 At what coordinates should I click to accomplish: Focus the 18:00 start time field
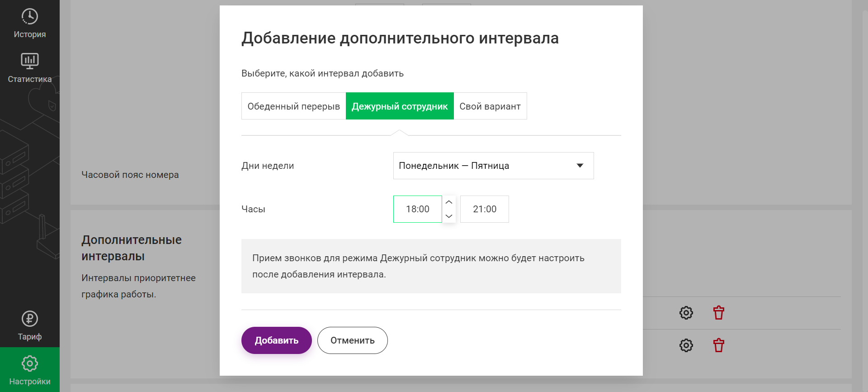[x=418, y=209]
